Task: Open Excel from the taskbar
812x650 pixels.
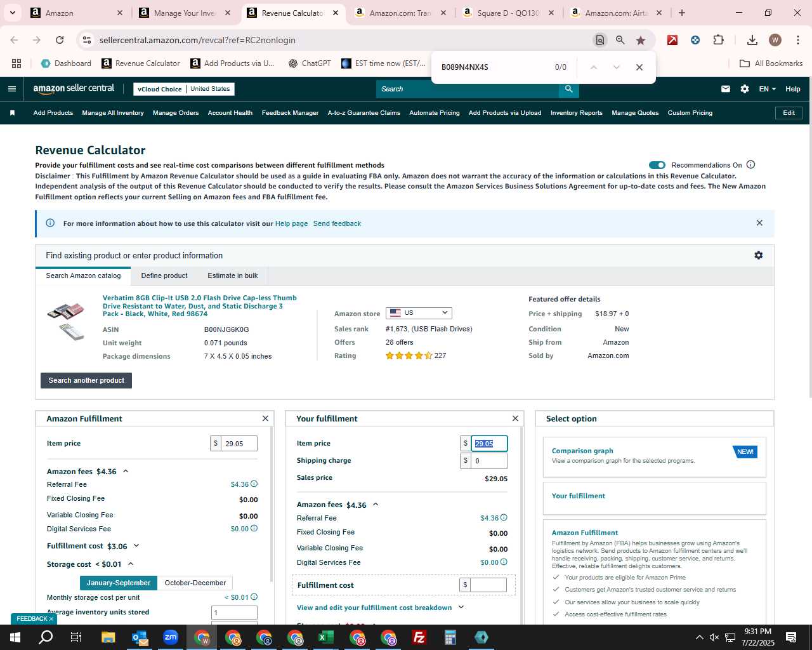Action: [325, 637]
